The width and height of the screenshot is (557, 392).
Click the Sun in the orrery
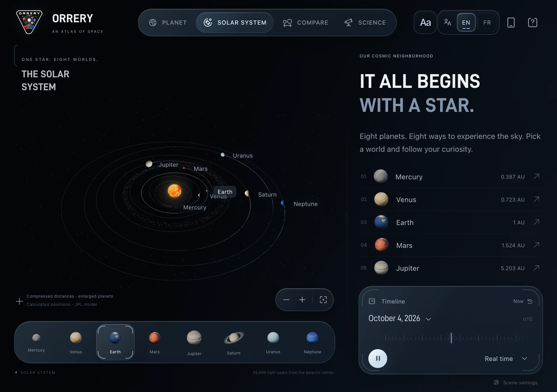click(x=175, y=191)
